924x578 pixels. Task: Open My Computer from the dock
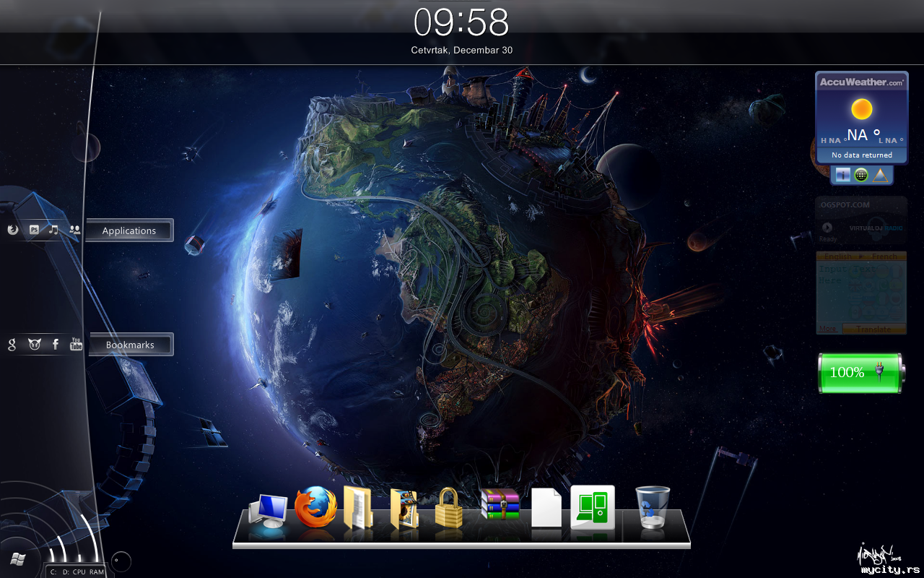click(268, 511)
